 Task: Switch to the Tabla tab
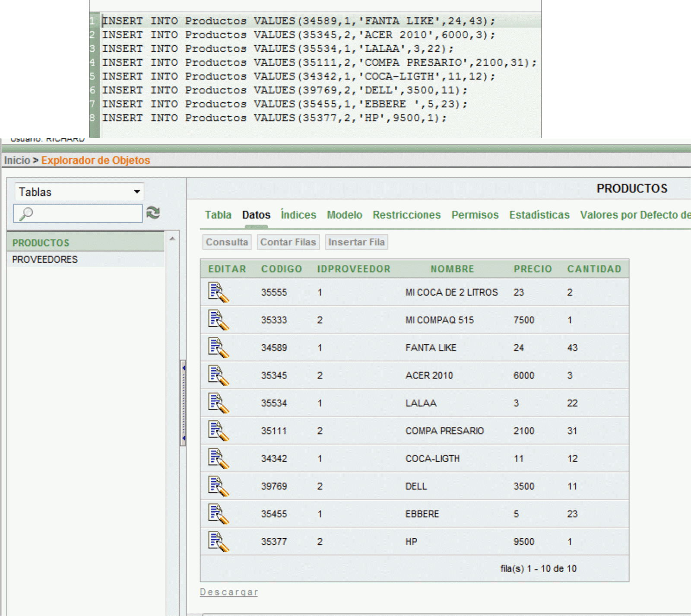click(218, 215)
